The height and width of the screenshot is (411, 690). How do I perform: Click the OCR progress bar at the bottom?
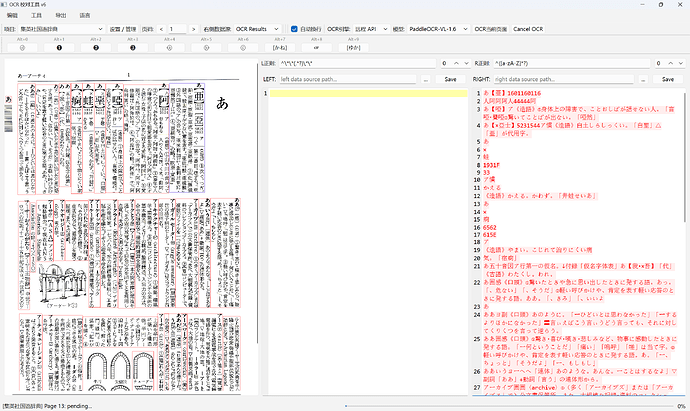pyautogui.click(x=510, y=406)
